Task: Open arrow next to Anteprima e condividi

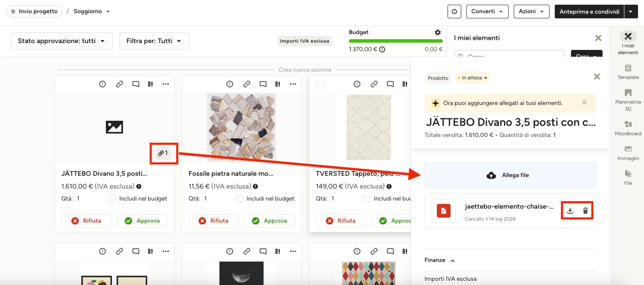Action: (x=631, y=12)
